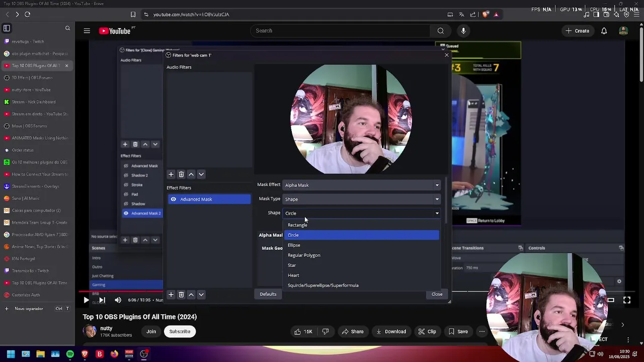The image size is (644, 362).
Task: Switch to the Suno | AI Music tab
Action: point(36,199)
